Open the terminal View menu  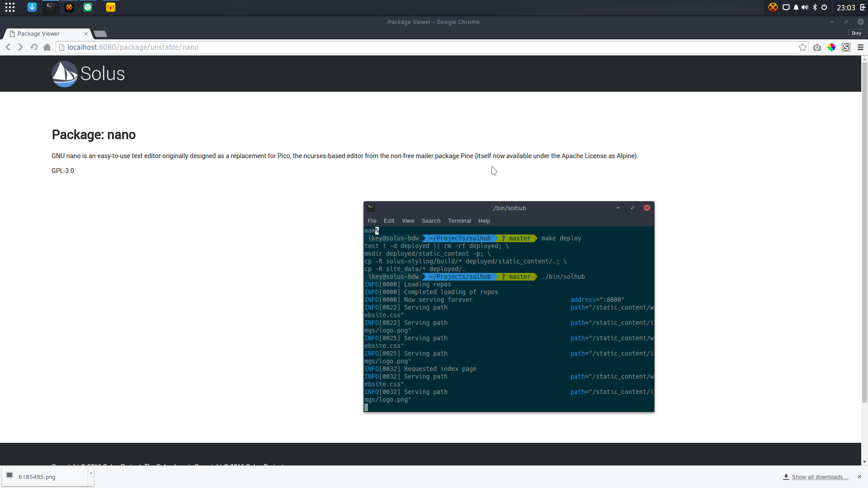pos(408,221)
